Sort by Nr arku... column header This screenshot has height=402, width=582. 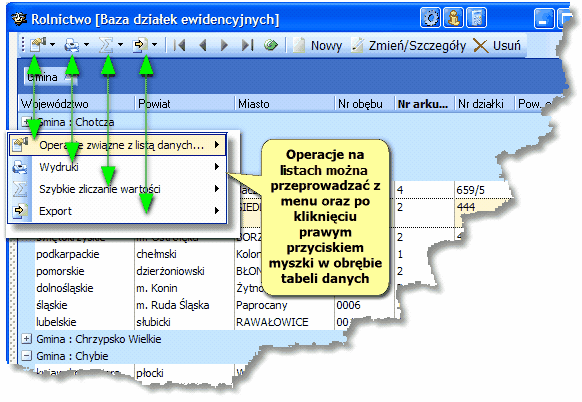pos(424,104)
